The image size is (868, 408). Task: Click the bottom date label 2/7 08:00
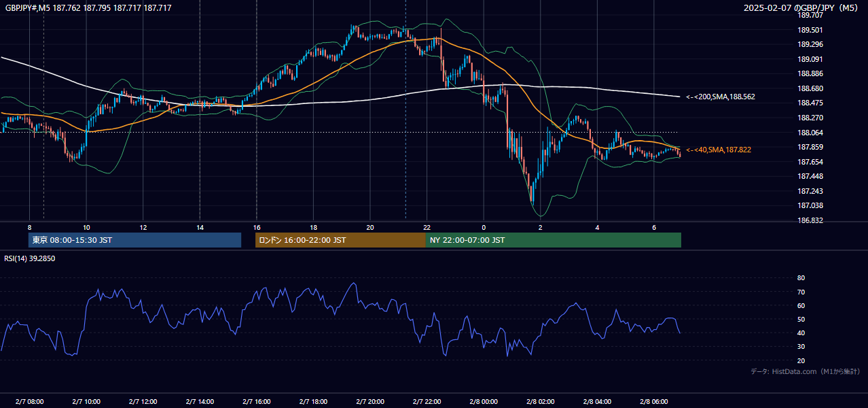click(x=29, y=402)
